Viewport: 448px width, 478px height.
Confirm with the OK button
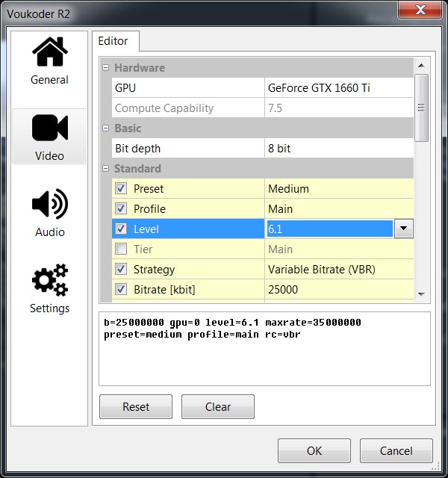[314, 450]
